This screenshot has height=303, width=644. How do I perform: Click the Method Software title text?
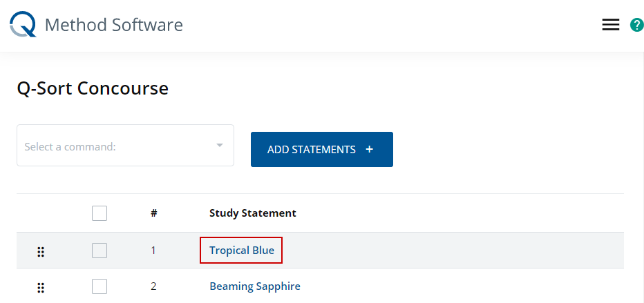tap(113, 26)
